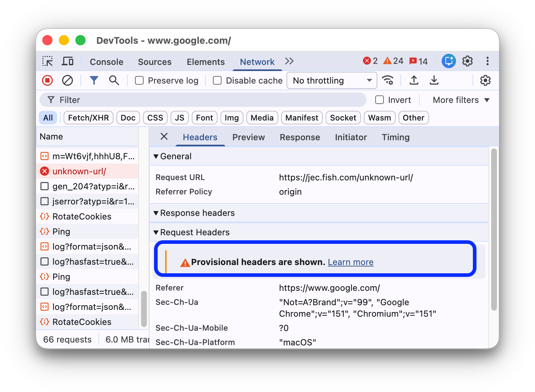Screen dimensions: 535x392
Task: Switch to the Sources tab
Action: click(155, 62)
